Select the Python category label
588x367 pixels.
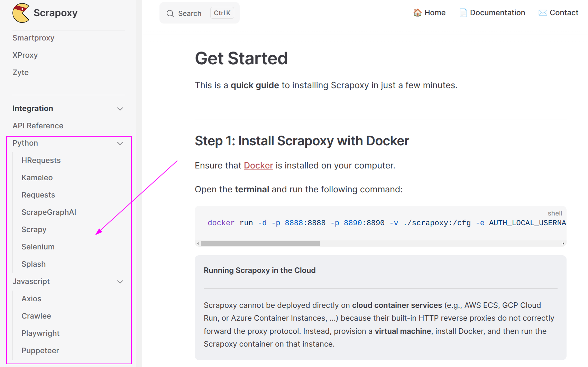pyautogui.click(x=25, y=143)
